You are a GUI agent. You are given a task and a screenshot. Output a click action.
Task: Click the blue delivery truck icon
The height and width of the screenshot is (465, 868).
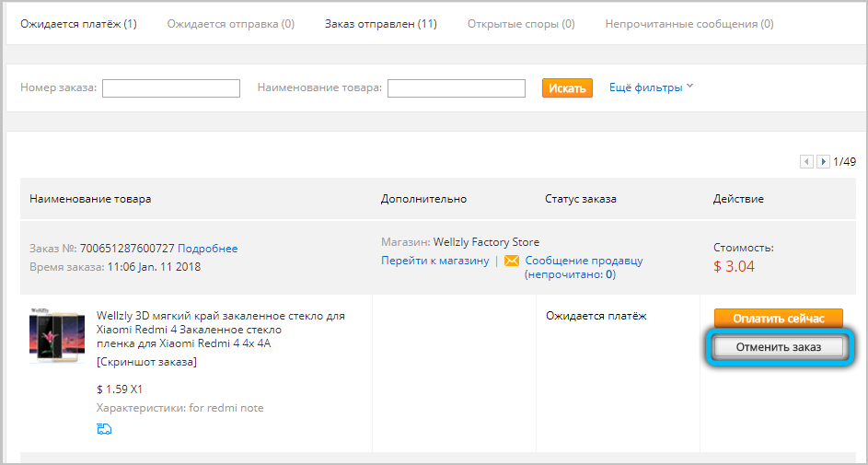point(104,428)
